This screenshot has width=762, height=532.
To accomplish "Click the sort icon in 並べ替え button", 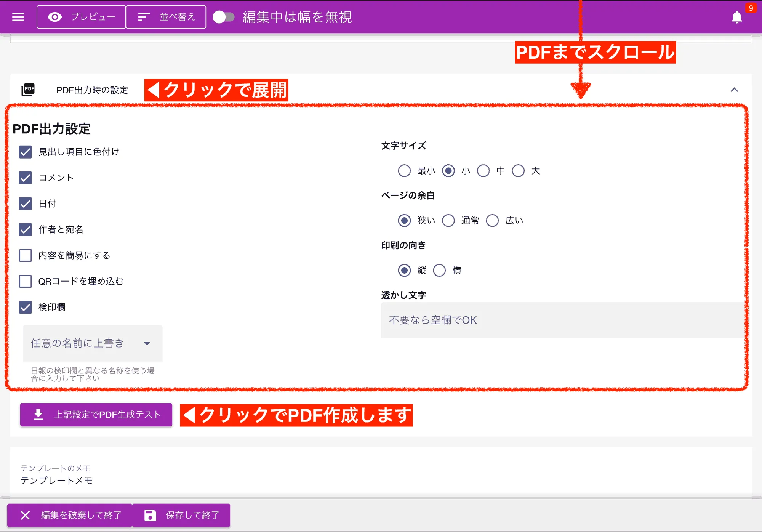I will pyautogui.click(x=143, y=17).
